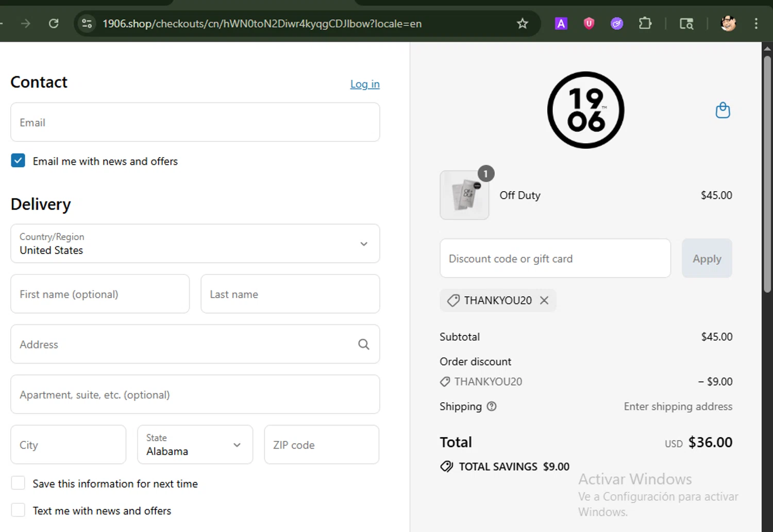Click the Off Duty product thumbnail
Image resolution: width=773 pixels, height=532 pixels.
coord(464,195)
